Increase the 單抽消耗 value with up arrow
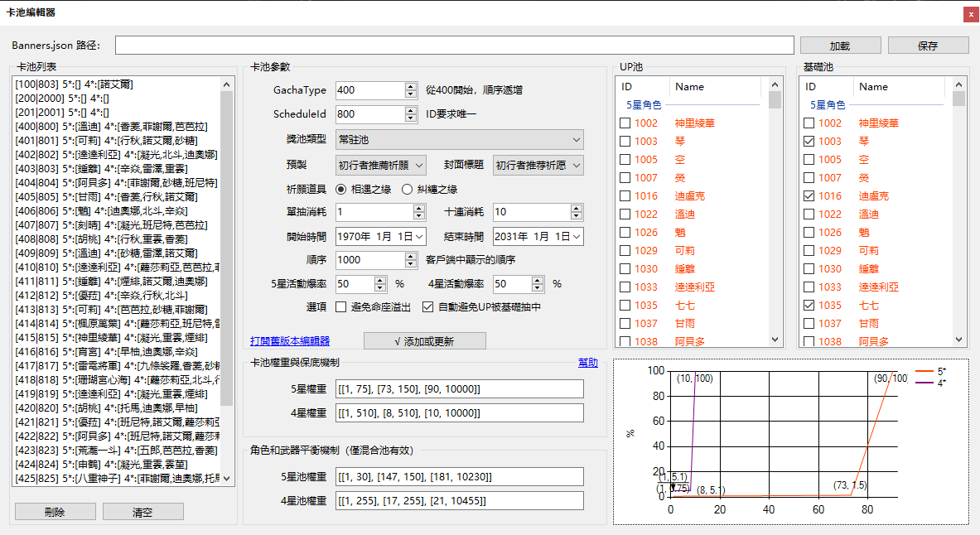The image size is (980, 535). (x=419, y=208)
